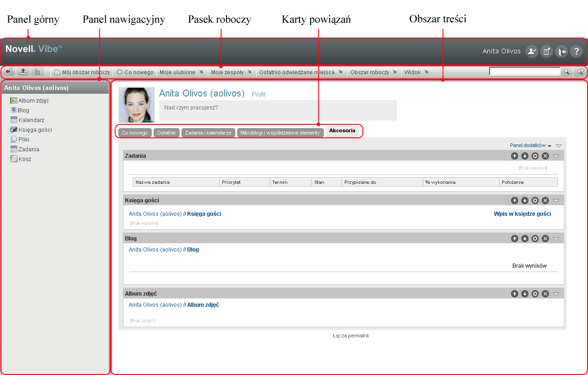Move the Blog accessory down
Viewport: 588px width, 375px height.
(x=525, y=239)
